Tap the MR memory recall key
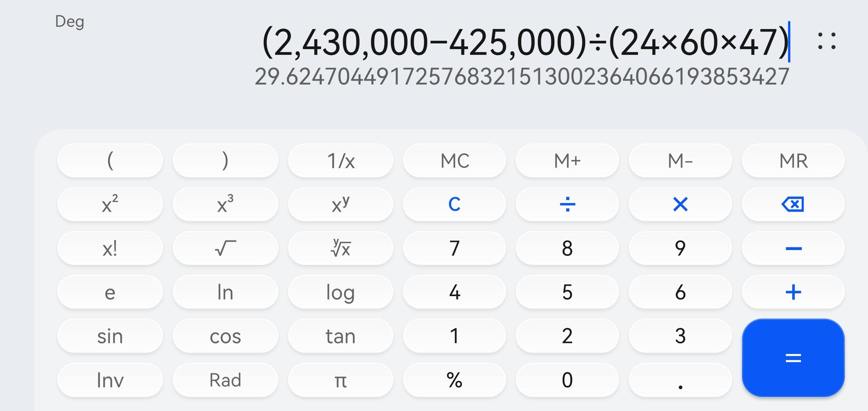The image size is (868, 411). point(793,161)
